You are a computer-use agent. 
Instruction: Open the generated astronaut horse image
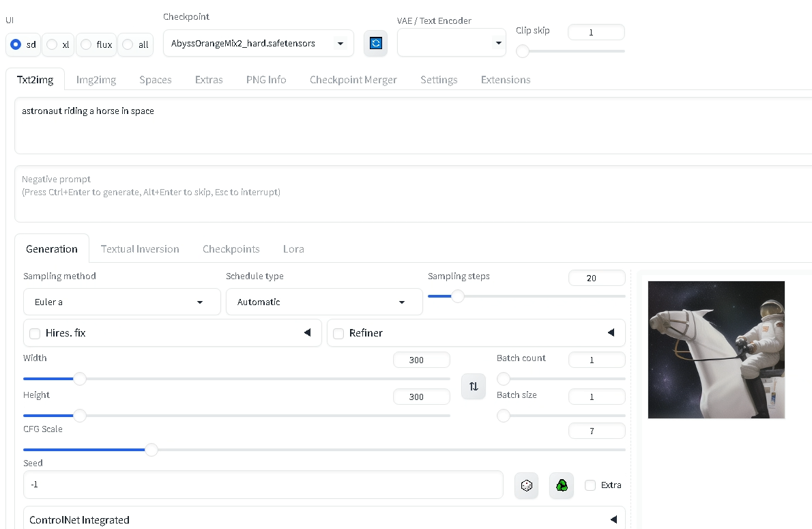(716, 349)
